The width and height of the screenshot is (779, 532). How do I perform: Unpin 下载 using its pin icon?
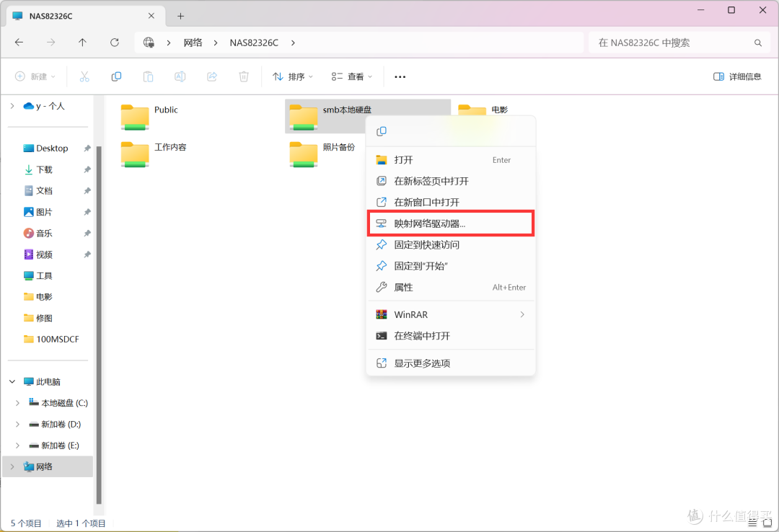pos(87,169)
